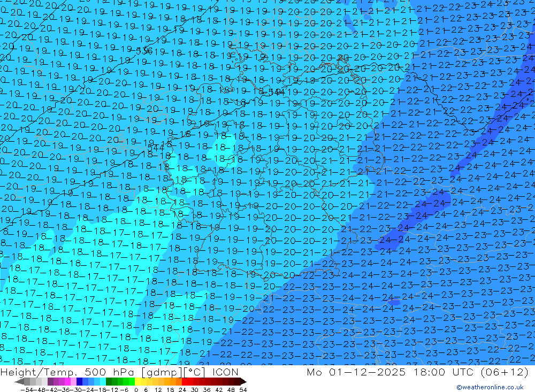Screen dimensions: 535x392
Task: Click the 536 contour label on the map
Action: [143, 51]
